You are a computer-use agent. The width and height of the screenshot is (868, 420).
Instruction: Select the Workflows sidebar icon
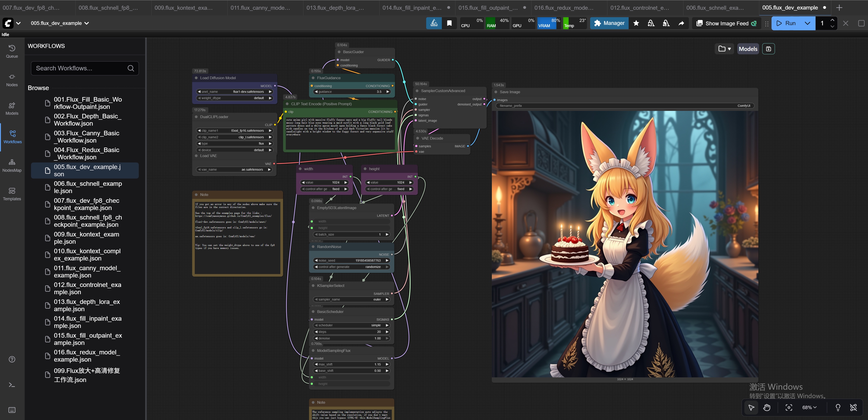[x=12, y=136]
